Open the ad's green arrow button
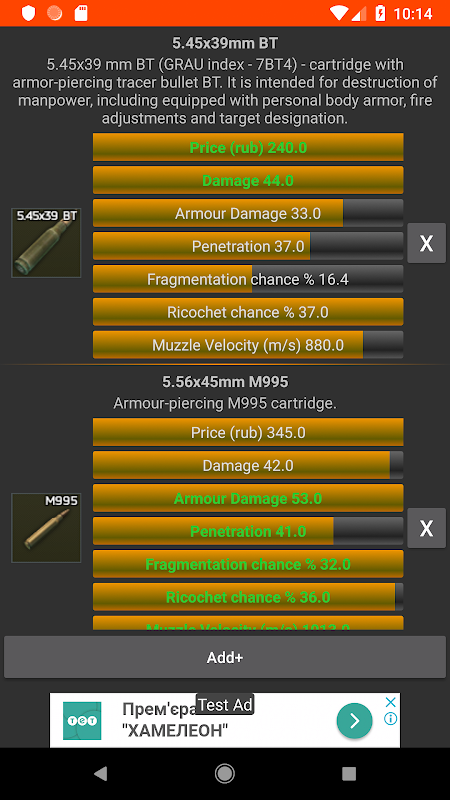Screen dimensions: 450x800 [x=354, y=720]
